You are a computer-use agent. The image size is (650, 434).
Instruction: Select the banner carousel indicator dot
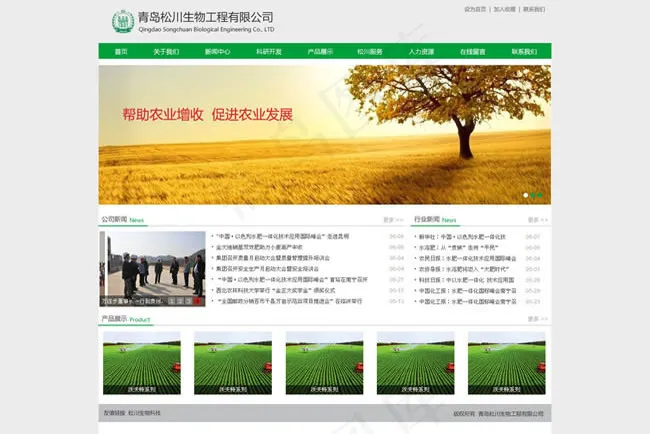[526, 195]
